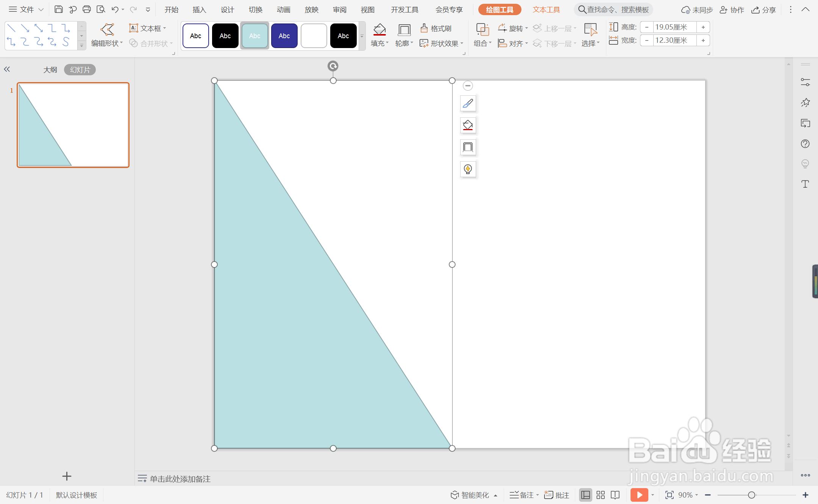Start slideshow with the orange play button
This screenshot has width=818, height=504.
[x=639, y=495]
